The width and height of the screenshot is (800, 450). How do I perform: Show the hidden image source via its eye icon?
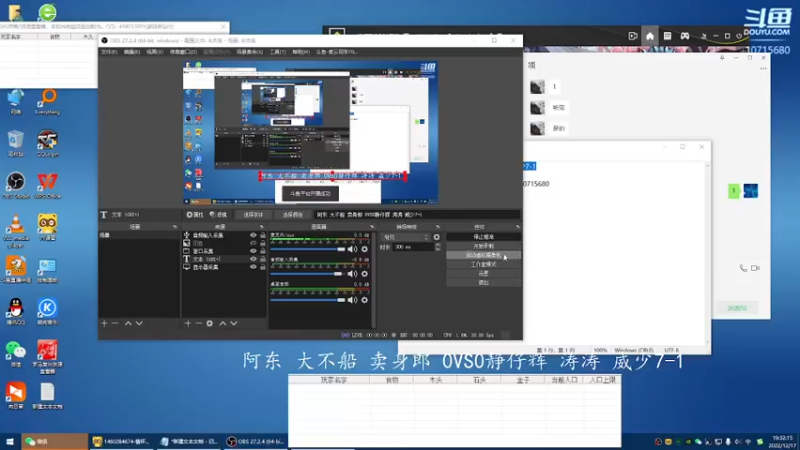pyautogui.click(x=253, y=243)
